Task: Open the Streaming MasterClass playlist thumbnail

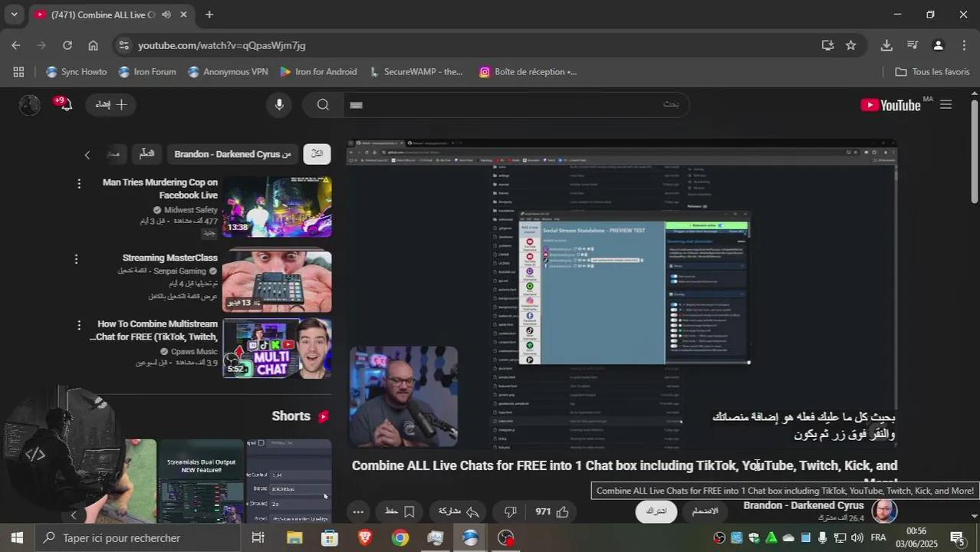Action: (x=277, y=281)
